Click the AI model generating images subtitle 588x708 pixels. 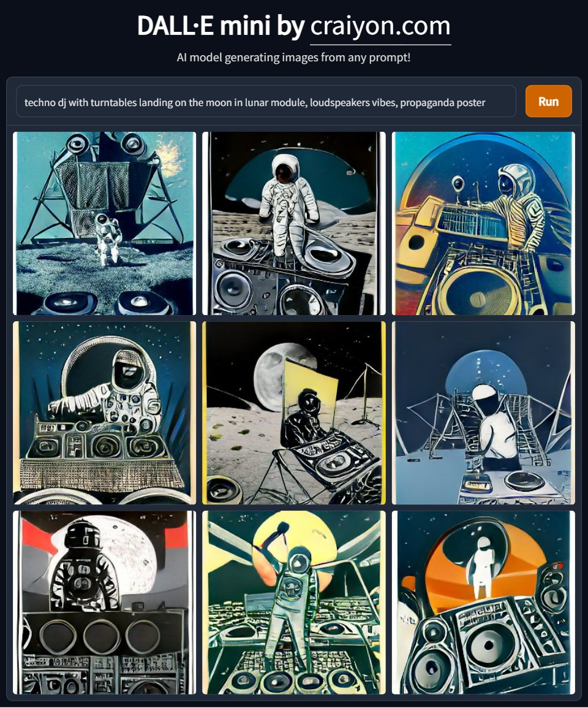(x=294, y=58)
